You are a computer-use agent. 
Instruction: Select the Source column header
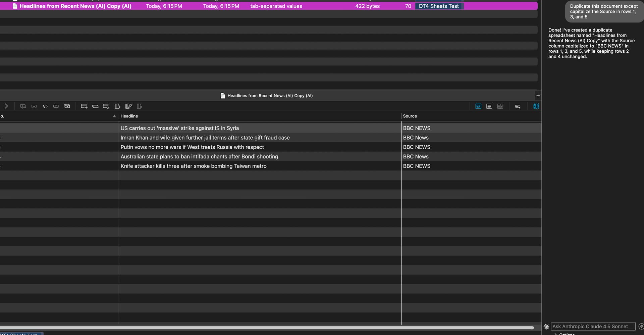[410, 116]
